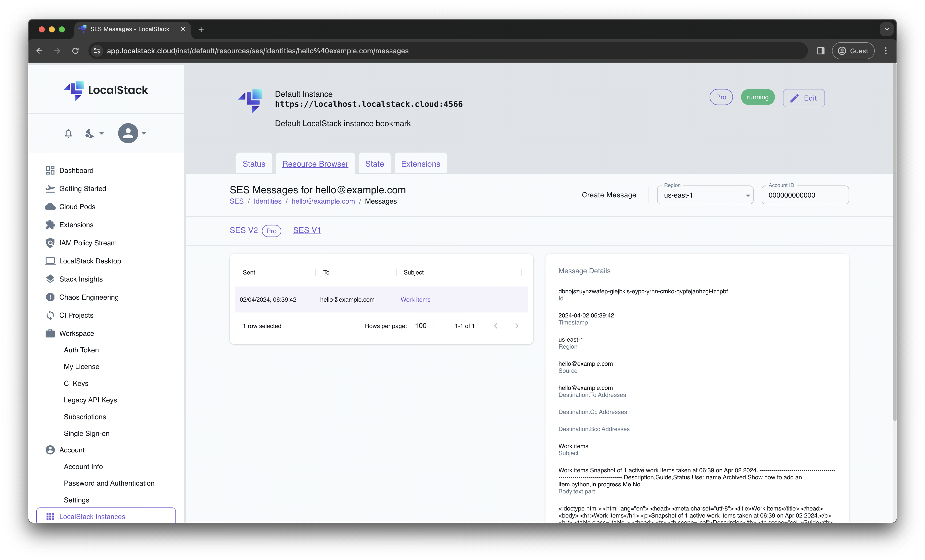Click the browser forward arrow
925x560 pixels.
point(57,51)
